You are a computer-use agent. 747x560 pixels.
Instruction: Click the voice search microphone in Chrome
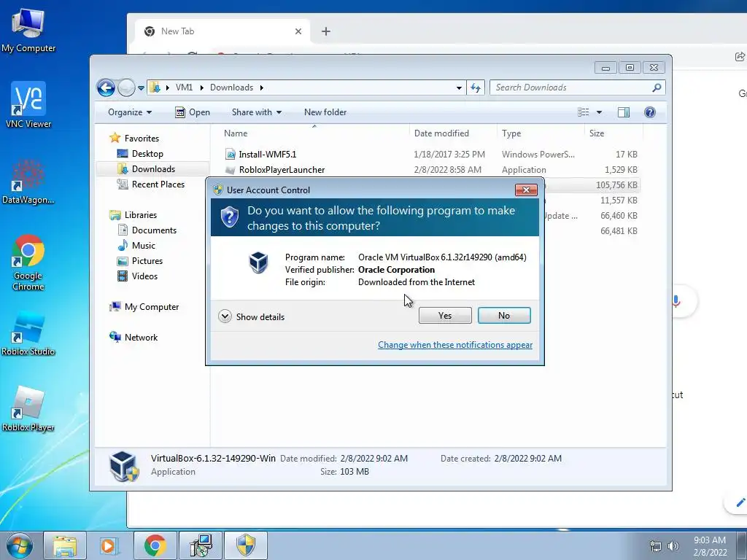[676, 301]
